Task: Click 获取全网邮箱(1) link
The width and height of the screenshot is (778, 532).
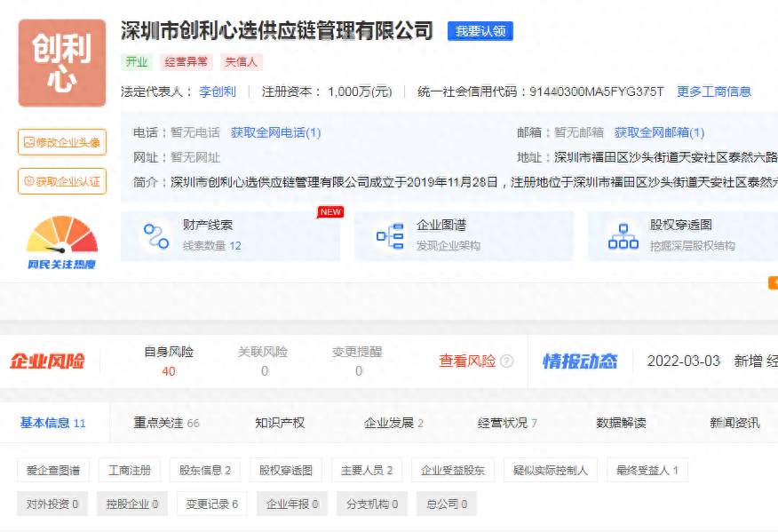Action: coord(659,132)
